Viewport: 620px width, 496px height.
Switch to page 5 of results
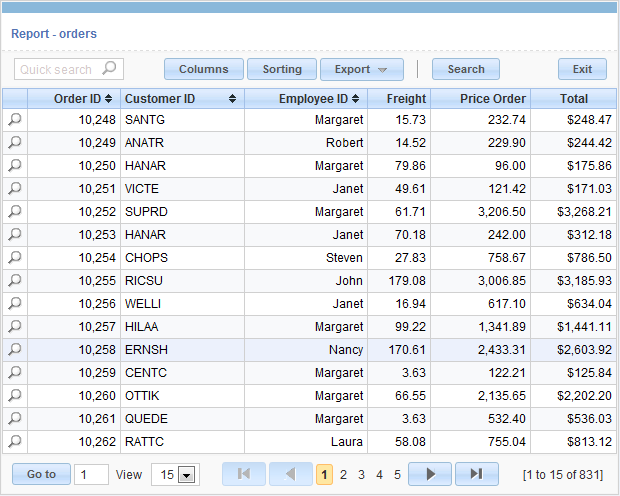point(397,475)
